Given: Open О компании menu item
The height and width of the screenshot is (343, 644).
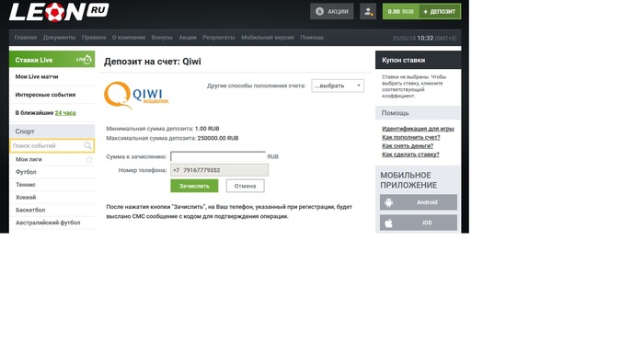Looking at the screenshot, I should [x=129, y=38].
